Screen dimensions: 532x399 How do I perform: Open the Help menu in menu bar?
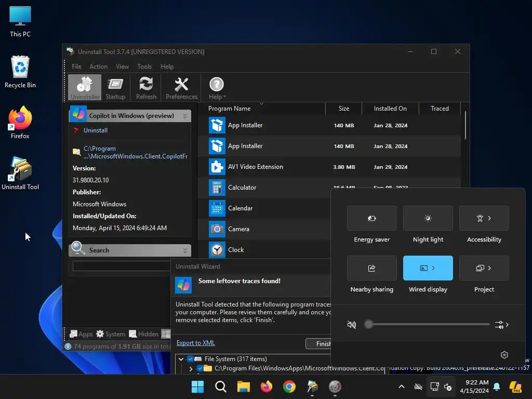[167, 66]
